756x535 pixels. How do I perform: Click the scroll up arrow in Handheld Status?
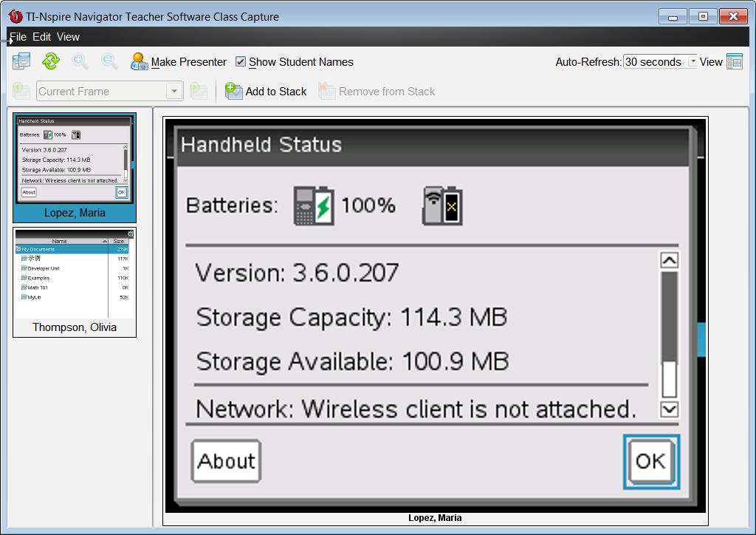[669, 261]
